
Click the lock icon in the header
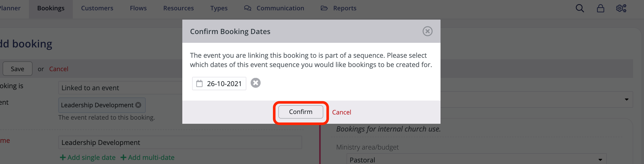pyautogui.click(x=601, y=8)
